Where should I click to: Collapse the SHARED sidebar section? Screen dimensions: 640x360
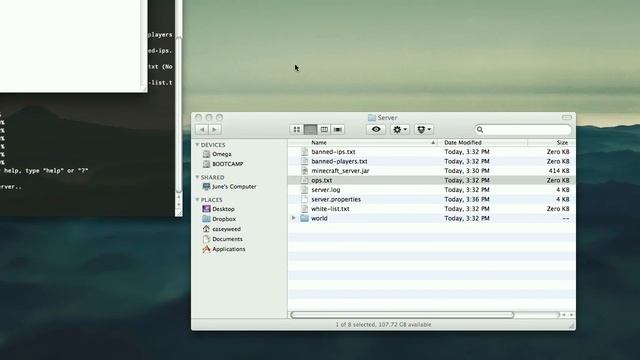point(197,177)
